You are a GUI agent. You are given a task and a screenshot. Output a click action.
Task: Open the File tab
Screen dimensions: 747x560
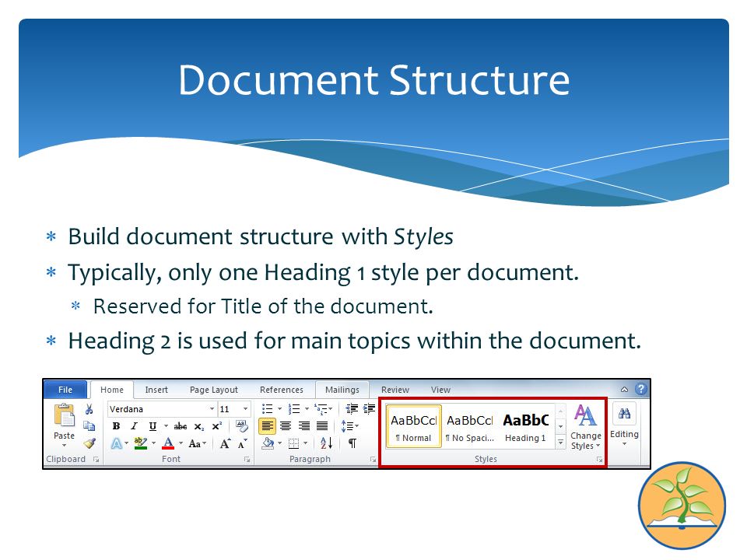(65, 390)
